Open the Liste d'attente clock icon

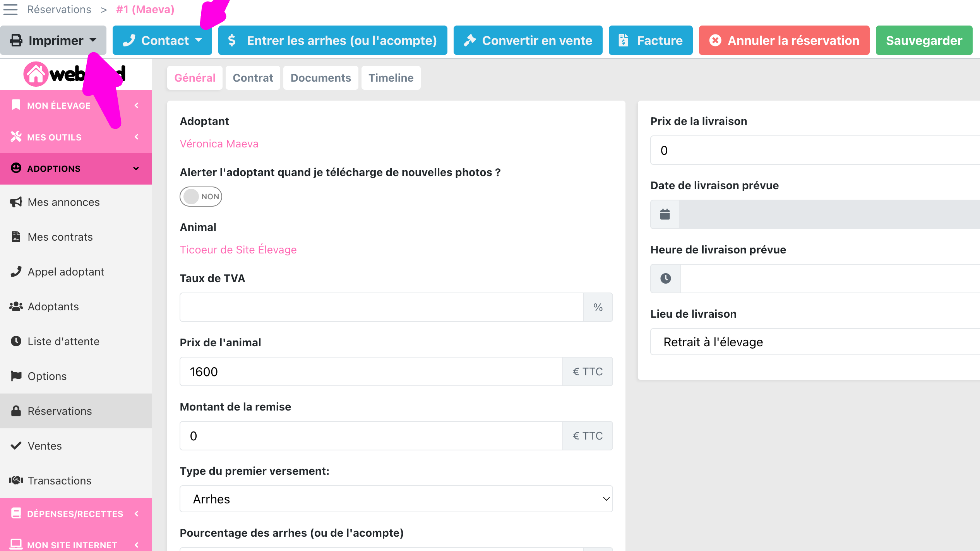coord(15,341)
